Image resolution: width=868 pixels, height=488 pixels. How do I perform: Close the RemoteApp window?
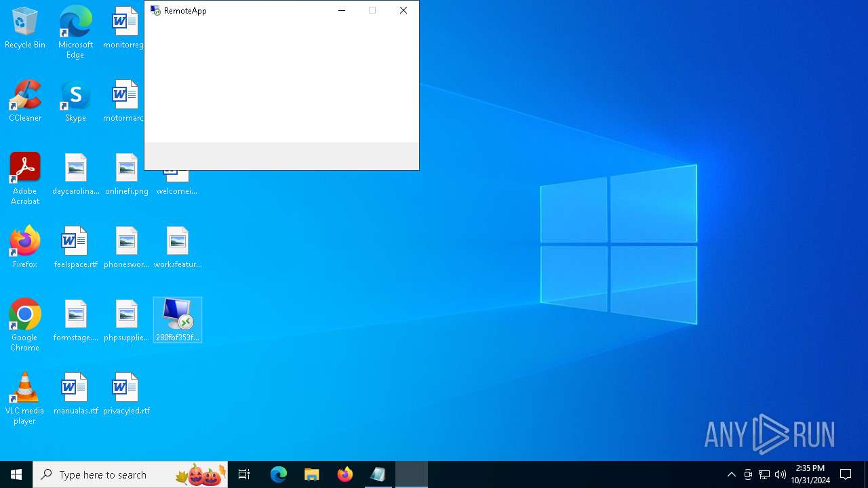(x=403, y=10)
